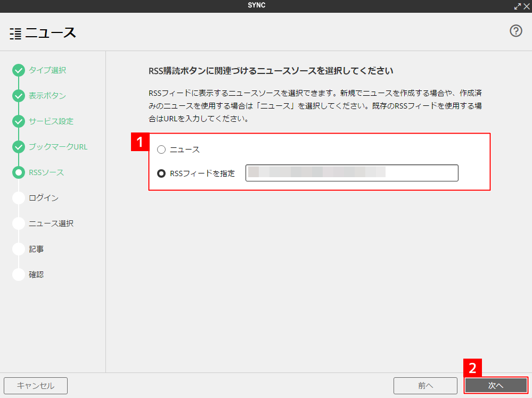532x398 pixels.
Task: Go to the ブックマークURL step
Action: coord(58,147)
